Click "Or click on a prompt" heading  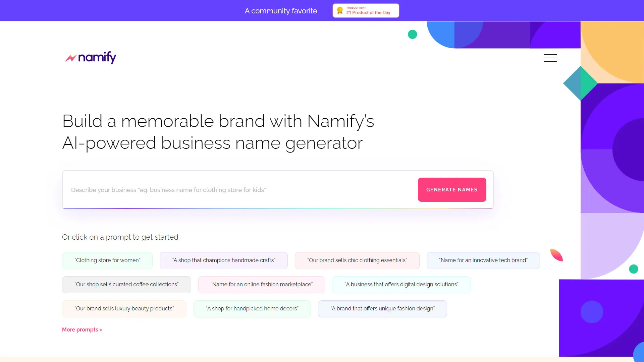120,237
